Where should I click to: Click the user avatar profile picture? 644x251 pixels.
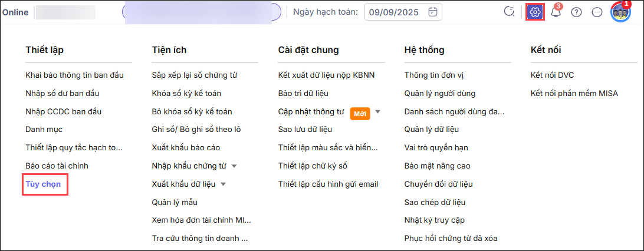(620, 12)
